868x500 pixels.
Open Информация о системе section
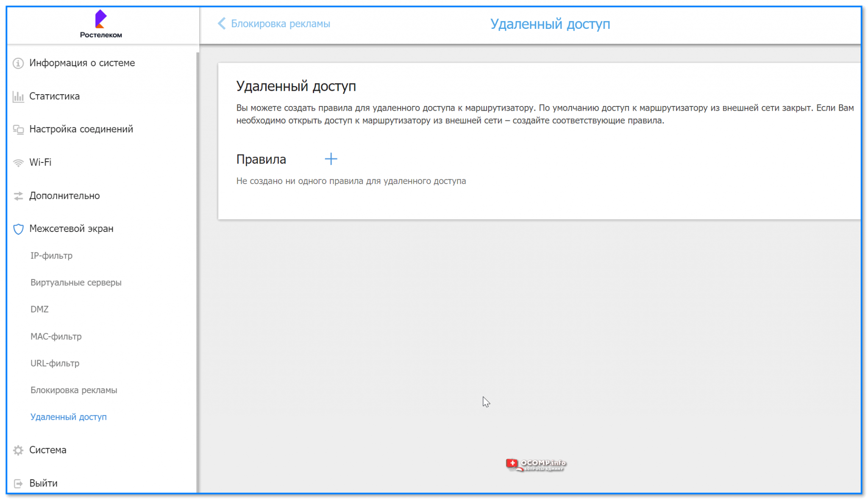coord(82,63)
